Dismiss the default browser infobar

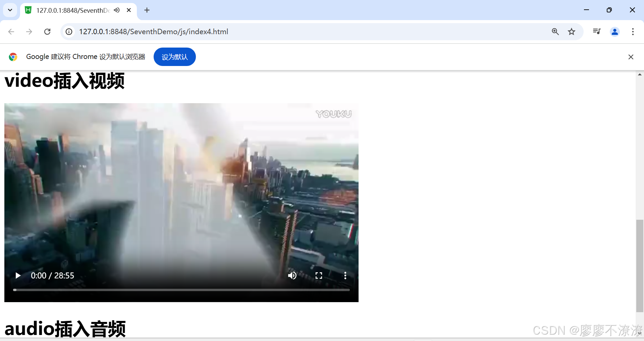pos(631,57)
